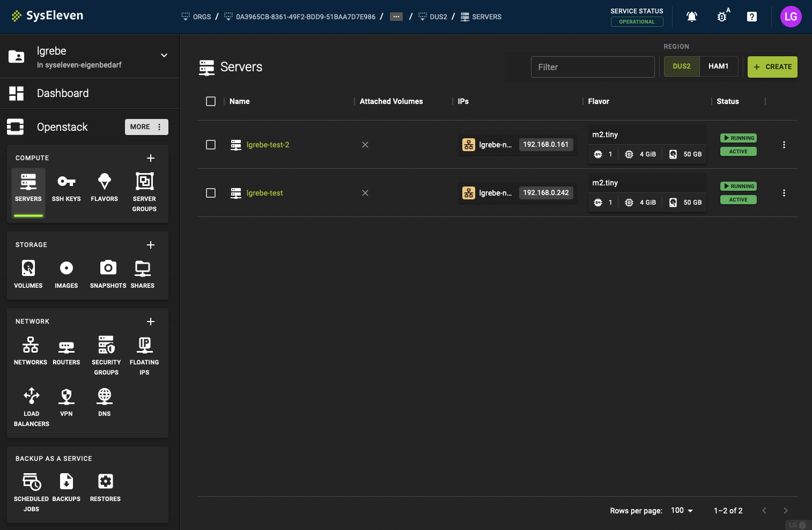Screen dimensions: 812x530
Task: Add a new Compute resource
Action: point(151,158)
